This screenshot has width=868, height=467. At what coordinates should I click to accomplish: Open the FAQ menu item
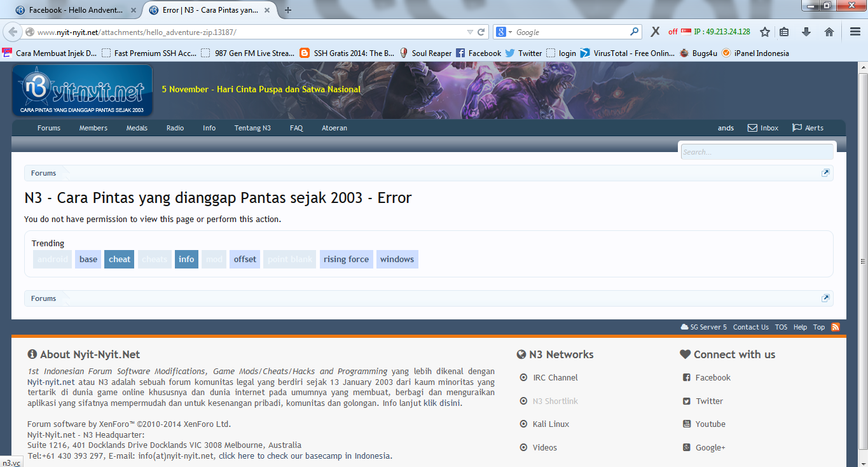296,128
